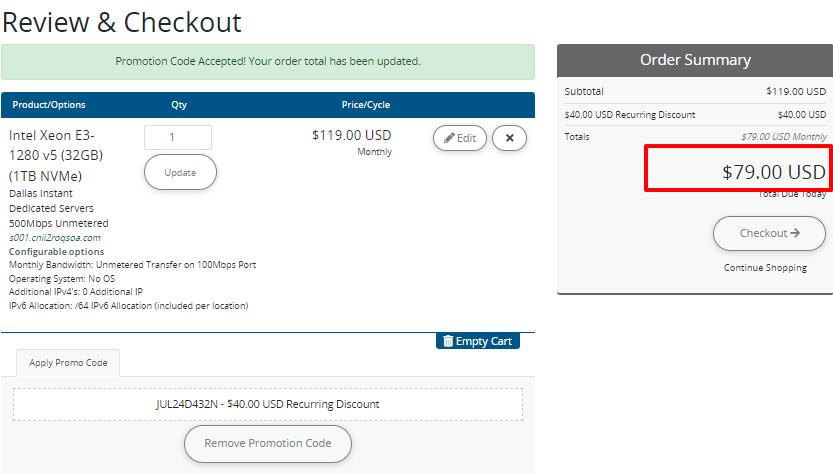The width and height of the screenshot is (833, 476).
Task: Click the s001.cnii2roqsoa.com hostname text
Action: click(x=55, y=238)
